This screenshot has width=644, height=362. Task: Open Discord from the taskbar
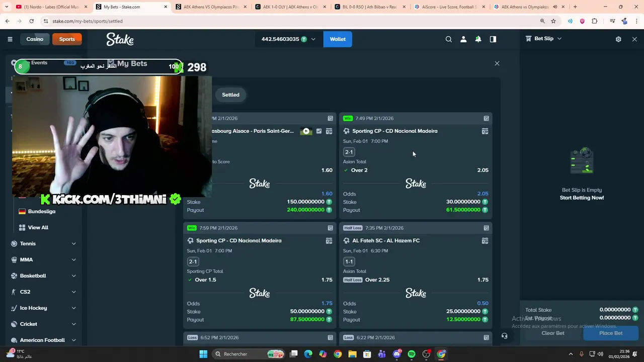coord(397,354)
